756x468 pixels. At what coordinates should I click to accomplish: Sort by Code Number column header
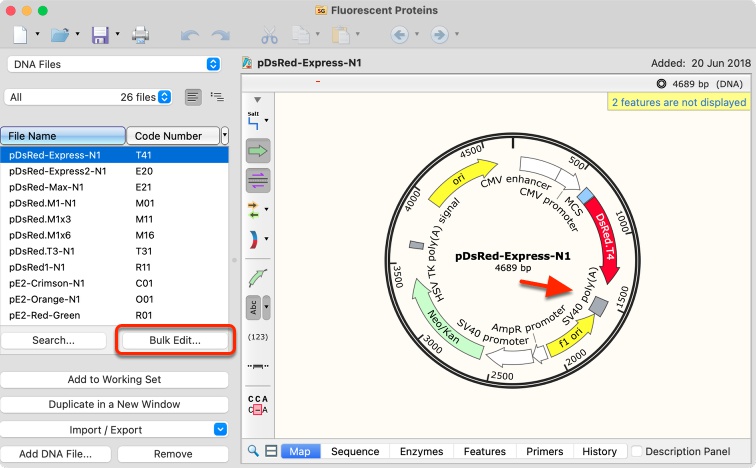[x=173, y=136]
